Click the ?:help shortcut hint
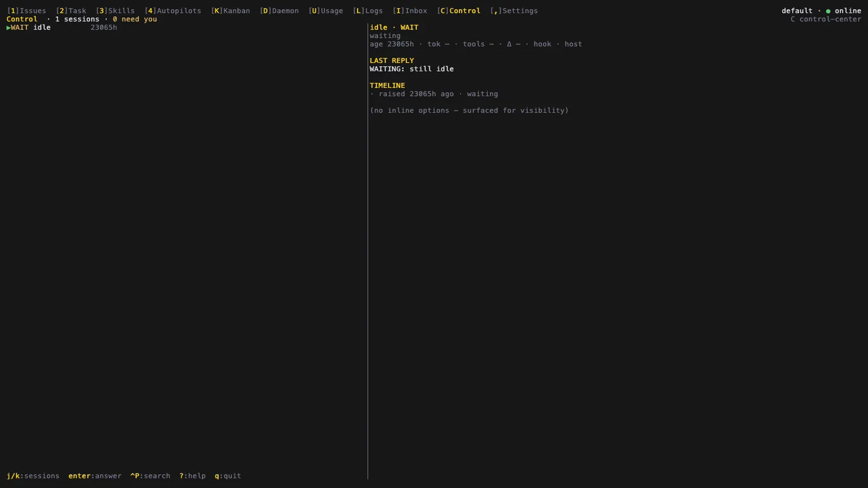The image size is (868, 488). click(193, 476)
